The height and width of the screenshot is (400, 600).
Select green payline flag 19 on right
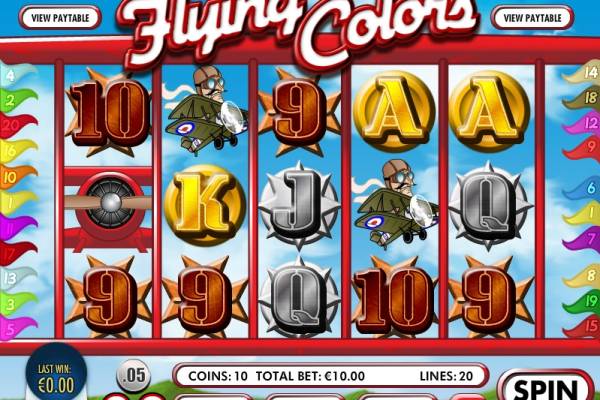[x=582, y=301]
